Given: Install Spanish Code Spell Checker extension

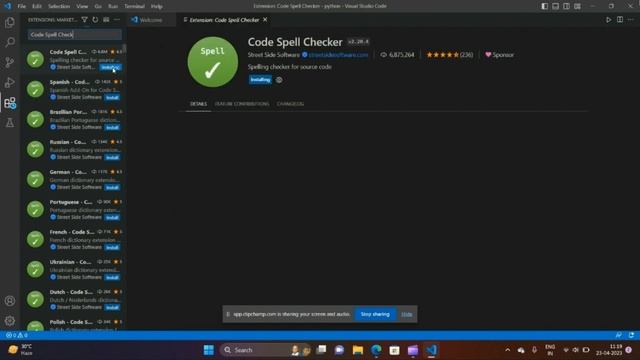Looking at the screenshot, I should tap(112, 98).
